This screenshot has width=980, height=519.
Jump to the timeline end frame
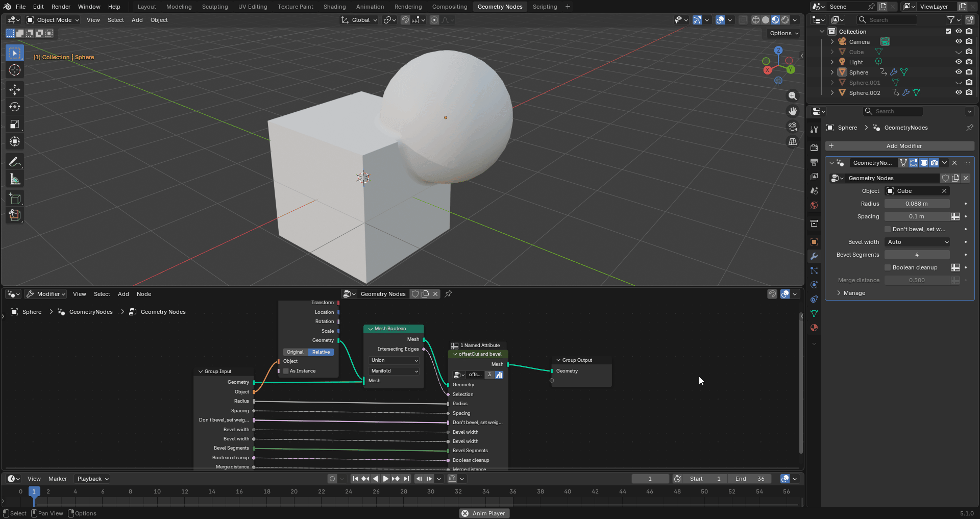[x=406, y=479]
